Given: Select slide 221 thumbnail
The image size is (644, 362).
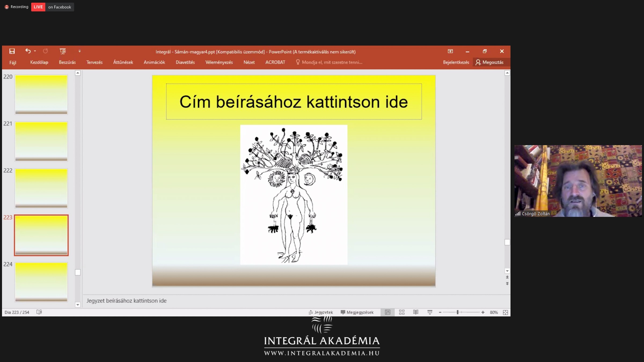Looking at the screenshot, I should 41,141.
